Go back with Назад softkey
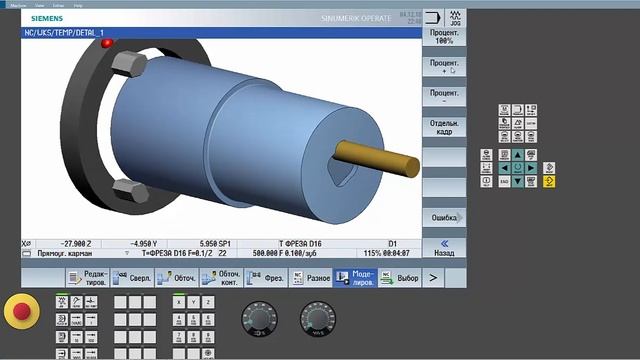The width and height of the screenshot is (640, 360). point(444,248)
